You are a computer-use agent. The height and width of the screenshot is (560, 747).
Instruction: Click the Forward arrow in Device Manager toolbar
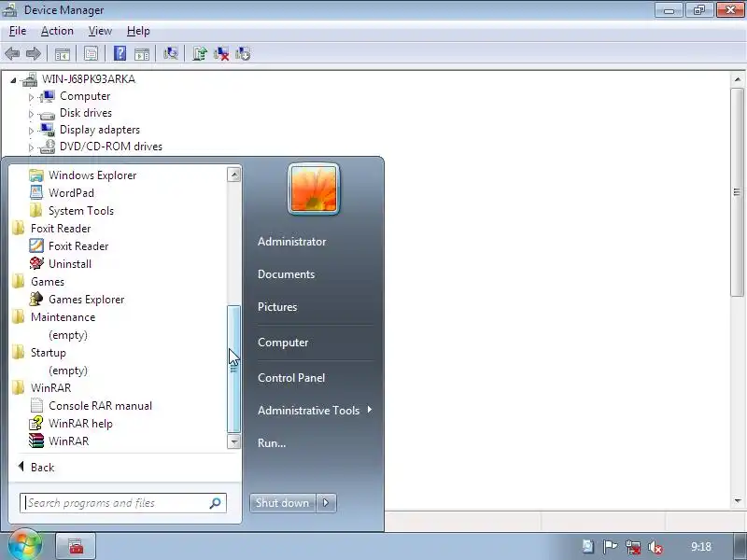(x=33, y=53)
